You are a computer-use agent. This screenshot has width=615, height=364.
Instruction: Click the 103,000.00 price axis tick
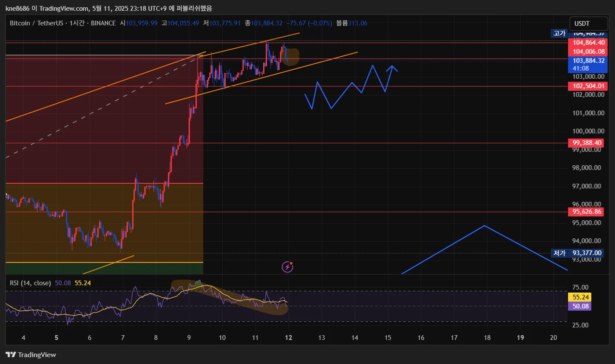point(588,77)
